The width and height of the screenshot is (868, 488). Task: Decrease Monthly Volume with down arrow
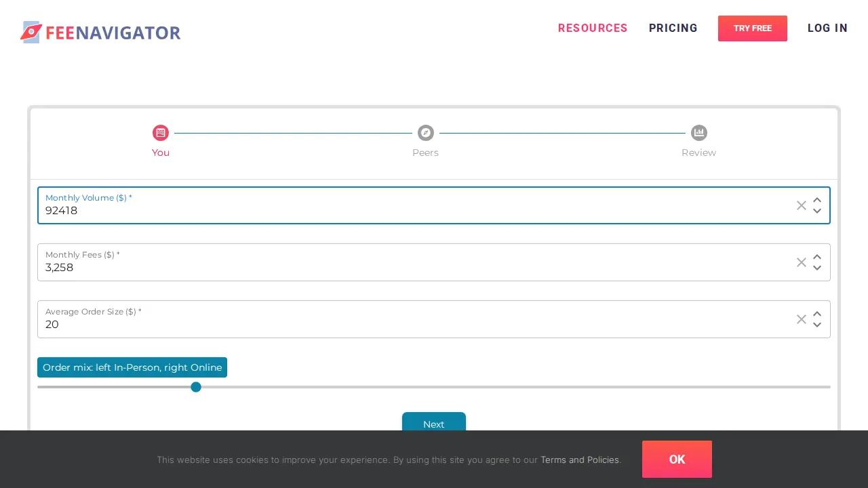coord(817,211)
